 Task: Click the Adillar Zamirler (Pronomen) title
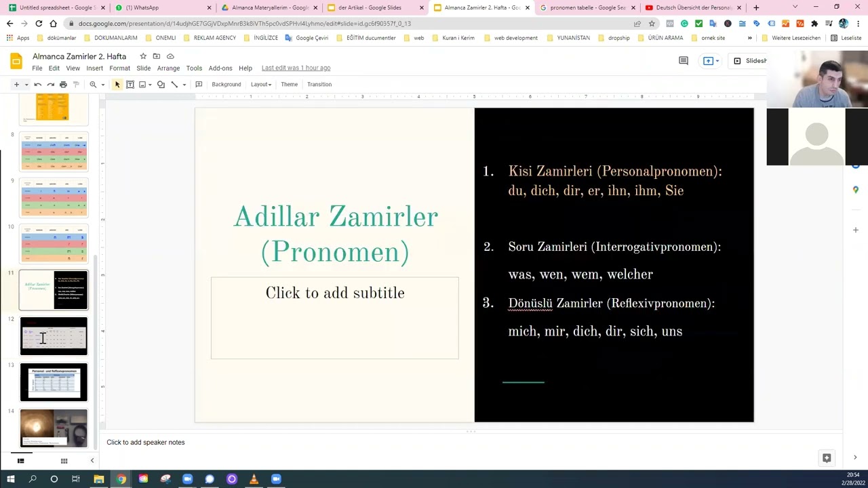335,235
